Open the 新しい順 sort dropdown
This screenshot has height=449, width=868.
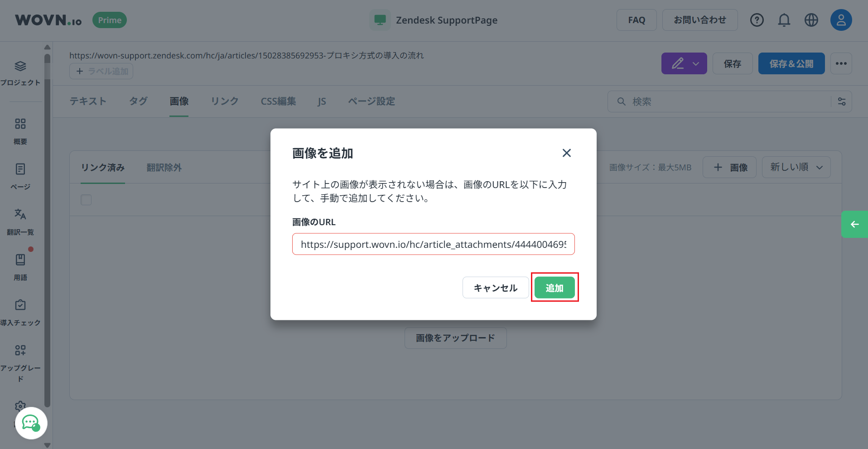tap(796, 167)
